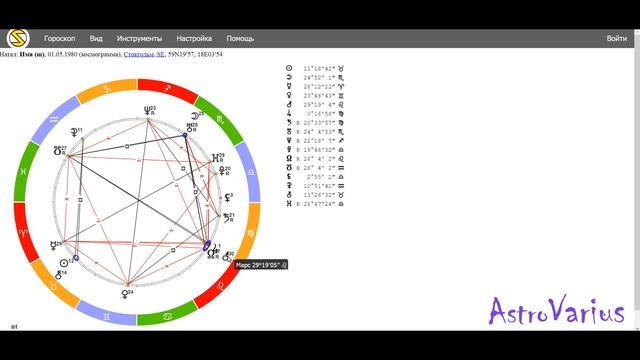Open the Помощь menu
This screenshot has width=640, height=360.
coord(240,38)
